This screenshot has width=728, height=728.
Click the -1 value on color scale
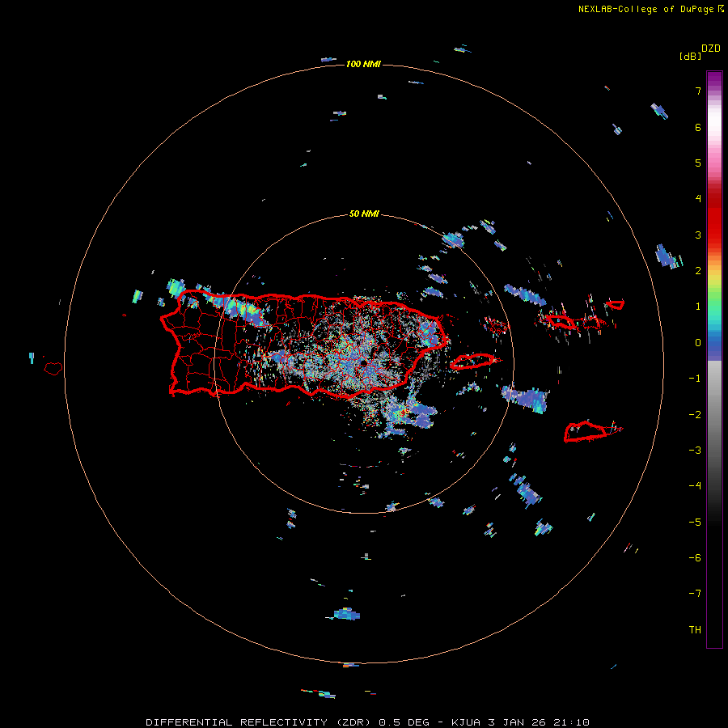695,379
